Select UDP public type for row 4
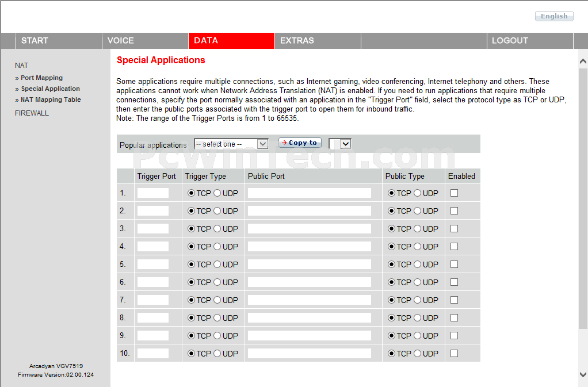Image resolution: width=588 pixels, height=387 pixels. pyautogui.click(x=417, y=247)
